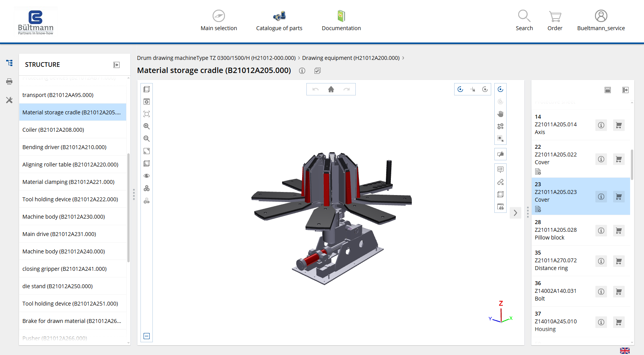The height and width of the screenshot is (355, 644).
Task: Open Catalogue of parts in the top navigation
Action: [279, 20]
